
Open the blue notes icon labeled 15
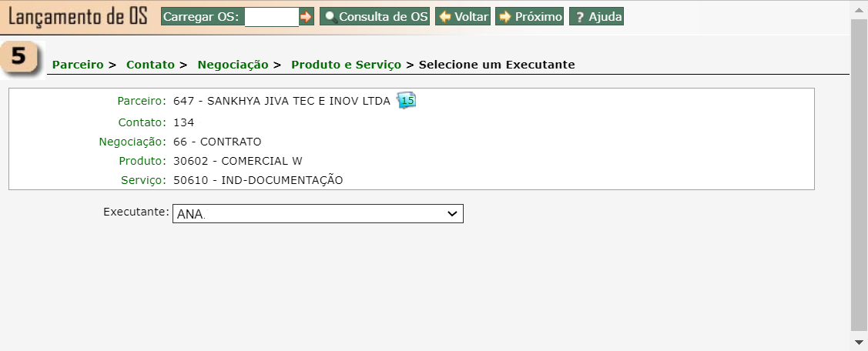[407, 100]
